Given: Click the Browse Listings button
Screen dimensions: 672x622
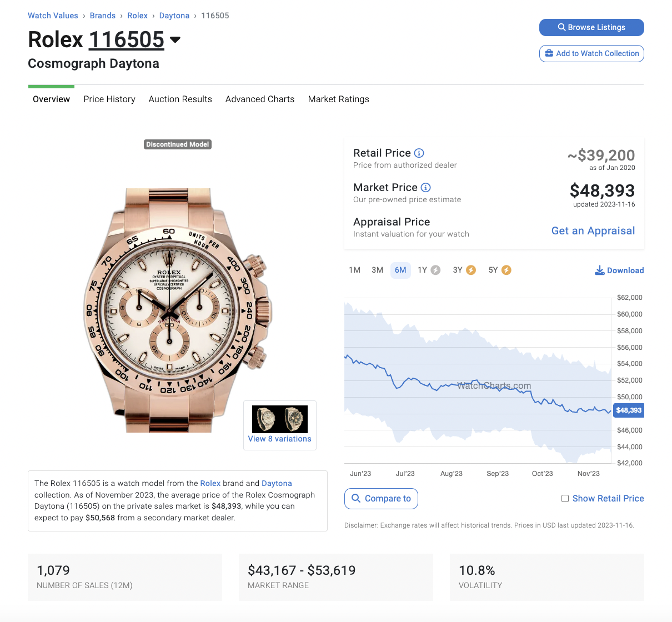Looking at the screenshot, I should [591, 27].
